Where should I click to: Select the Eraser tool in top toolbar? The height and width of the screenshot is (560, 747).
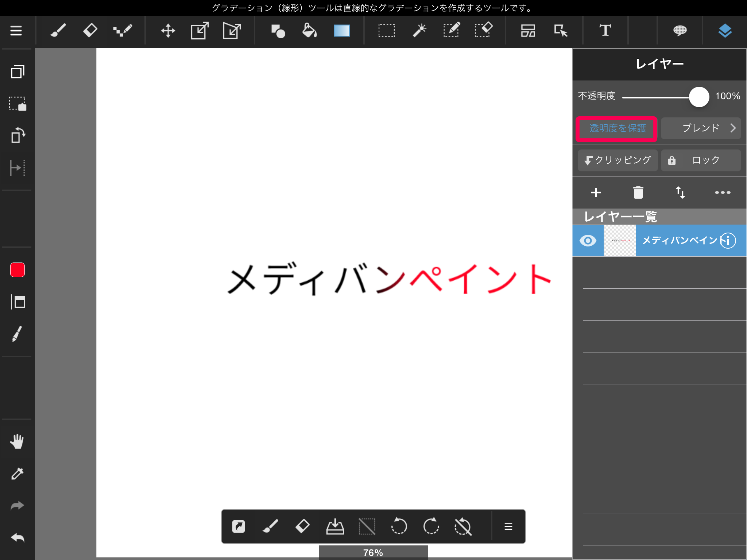tap(90, 31)
